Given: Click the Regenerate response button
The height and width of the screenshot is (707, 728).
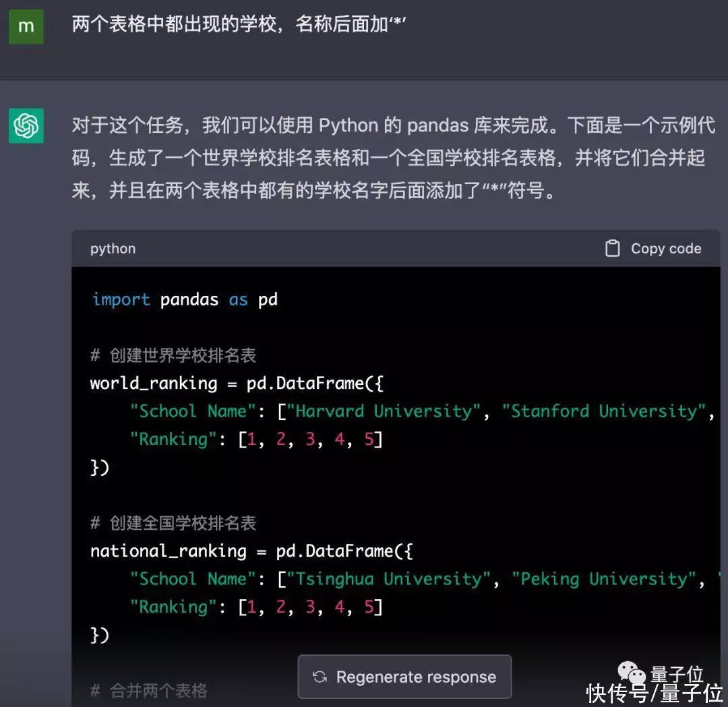Looking at the screenshot, I should click(404, 677).
